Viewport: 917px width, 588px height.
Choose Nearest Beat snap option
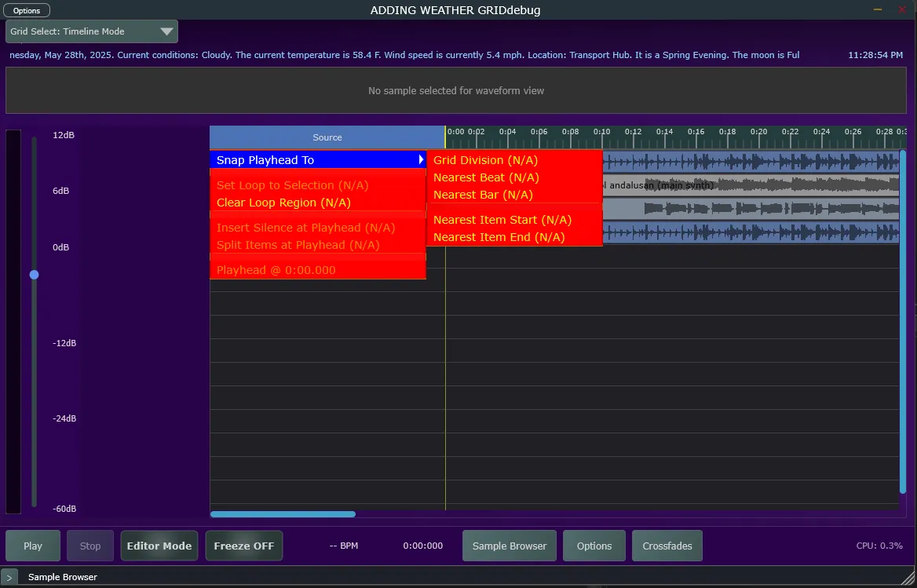pos(485,177)
